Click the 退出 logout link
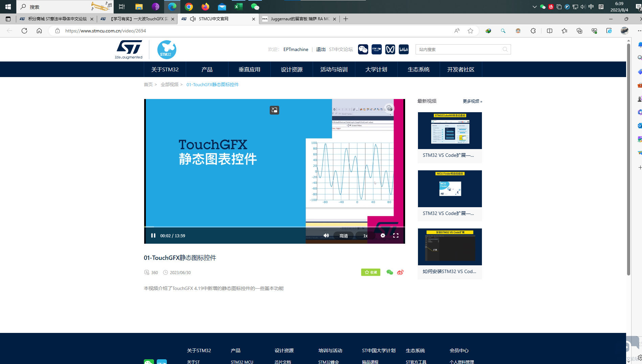Screen dimensions: 642x364 (321, 49)
